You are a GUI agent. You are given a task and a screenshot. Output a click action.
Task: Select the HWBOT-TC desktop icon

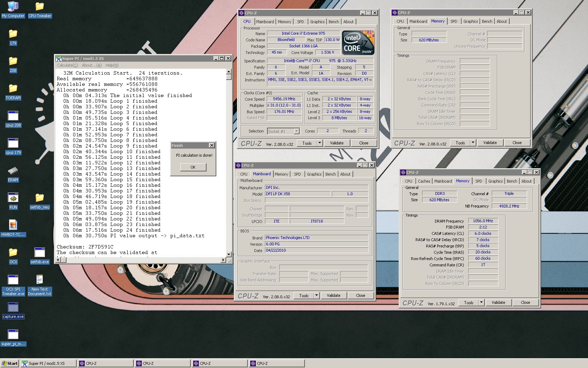(13, 228)
